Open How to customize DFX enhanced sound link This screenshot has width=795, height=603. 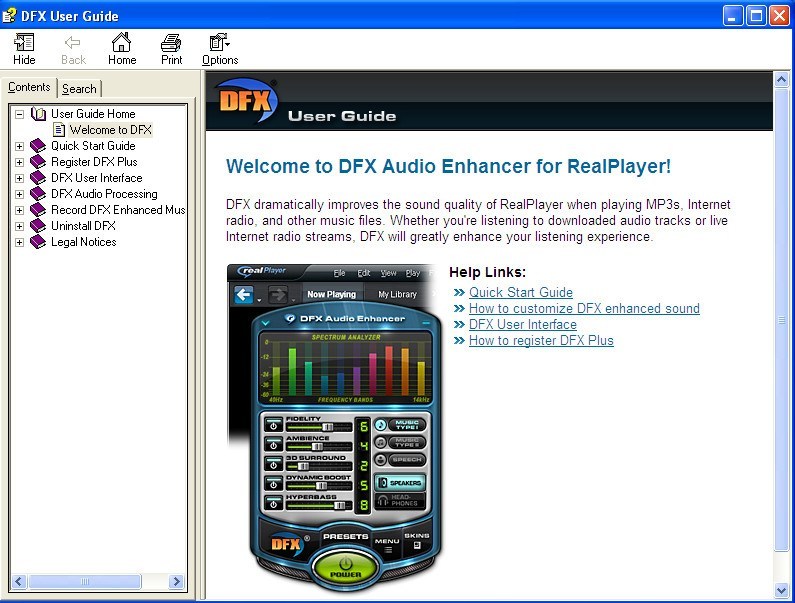(584, 308)
